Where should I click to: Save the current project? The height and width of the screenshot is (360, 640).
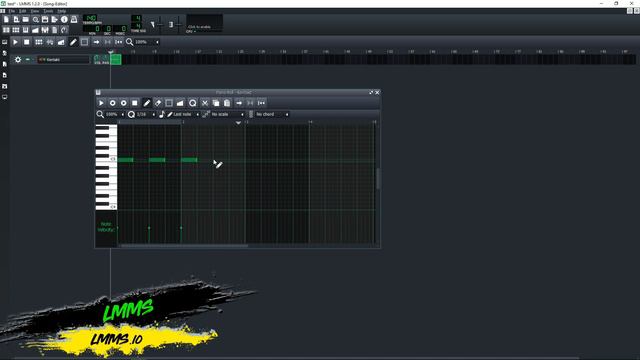point(45,19)
